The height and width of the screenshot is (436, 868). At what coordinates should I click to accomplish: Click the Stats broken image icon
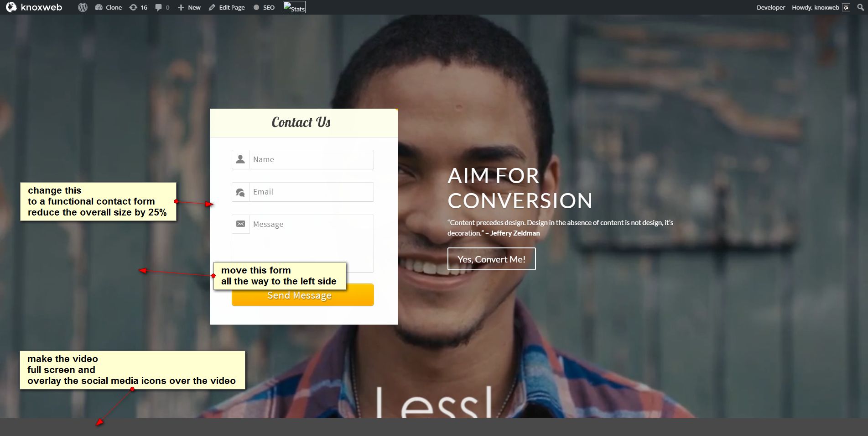[x=294, y=7]
